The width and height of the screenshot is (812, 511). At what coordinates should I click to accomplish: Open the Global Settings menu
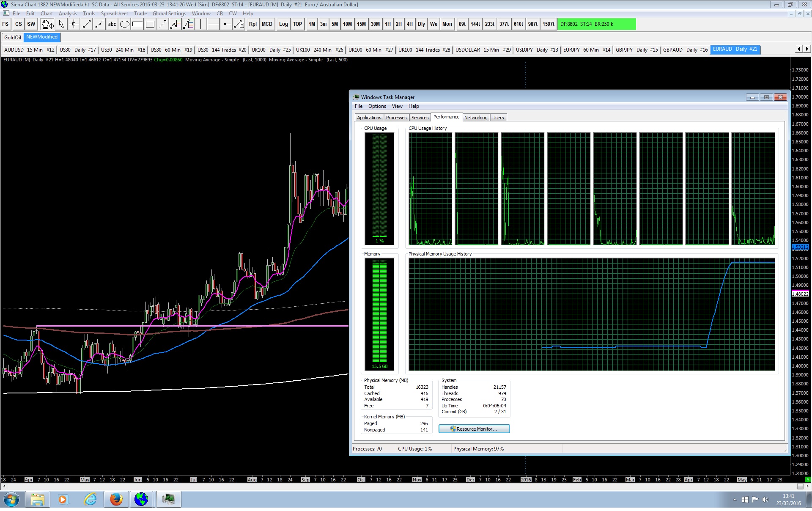click(x=169, y=14)
